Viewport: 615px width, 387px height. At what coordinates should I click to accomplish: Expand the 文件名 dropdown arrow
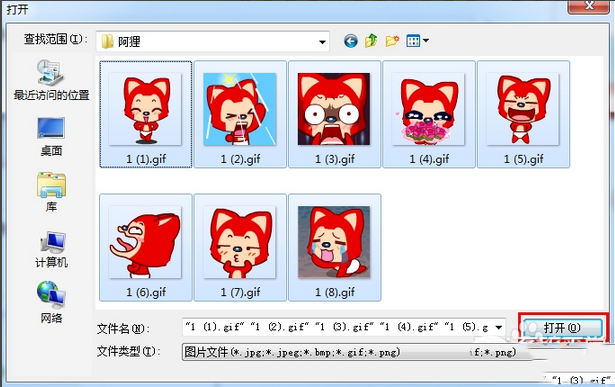point(499,327)
